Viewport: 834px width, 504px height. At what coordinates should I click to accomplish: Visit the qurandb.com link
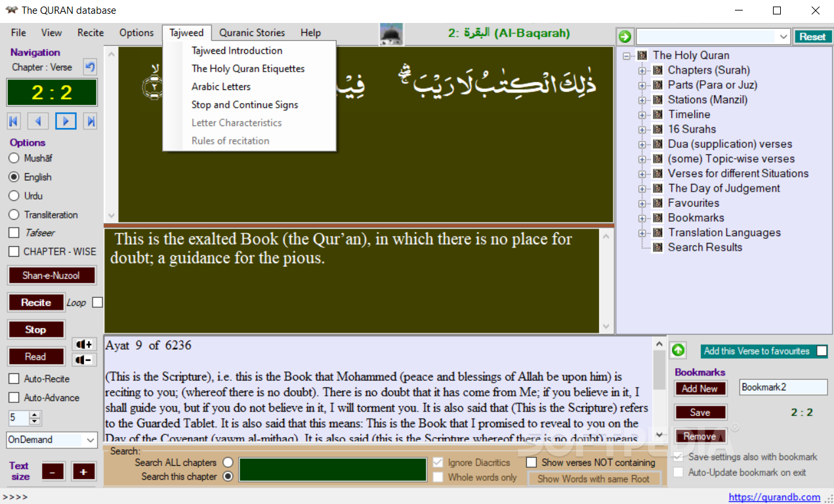coord(774,497)
